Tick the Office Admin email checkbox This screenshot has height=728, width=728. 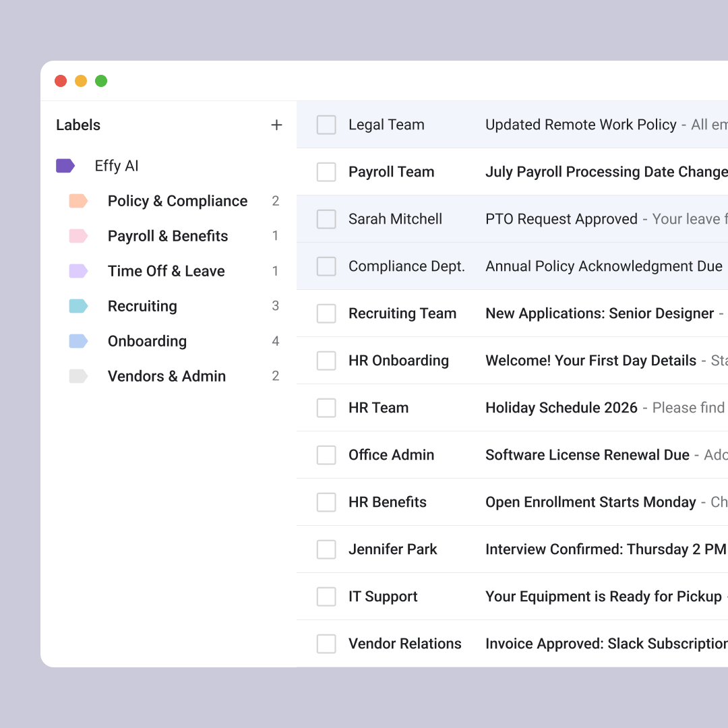point(326,455)
